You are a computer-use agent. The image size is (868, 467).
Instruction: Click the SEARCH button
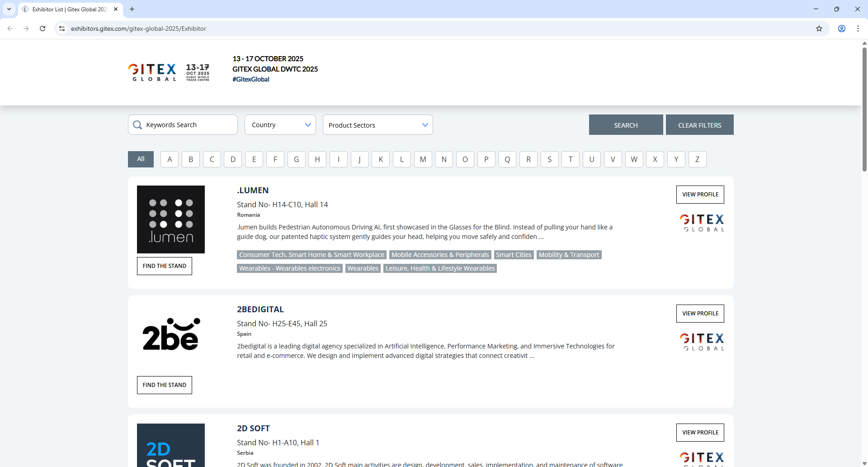(626, 124)
